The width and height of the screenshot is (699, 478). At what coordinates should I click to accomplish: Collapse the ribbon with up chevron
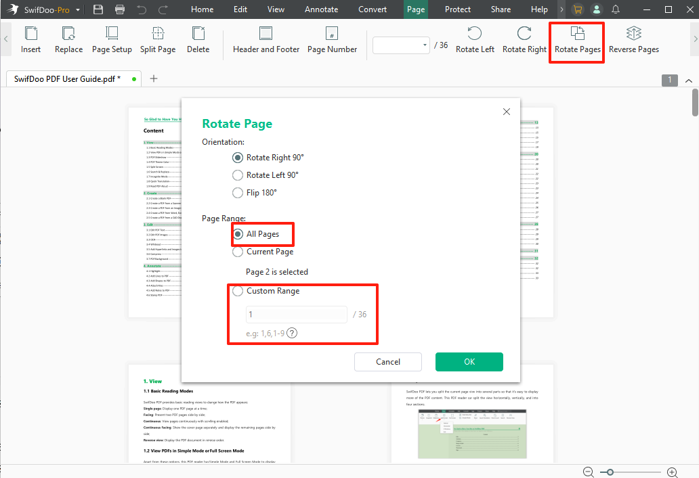coord(689,81)
